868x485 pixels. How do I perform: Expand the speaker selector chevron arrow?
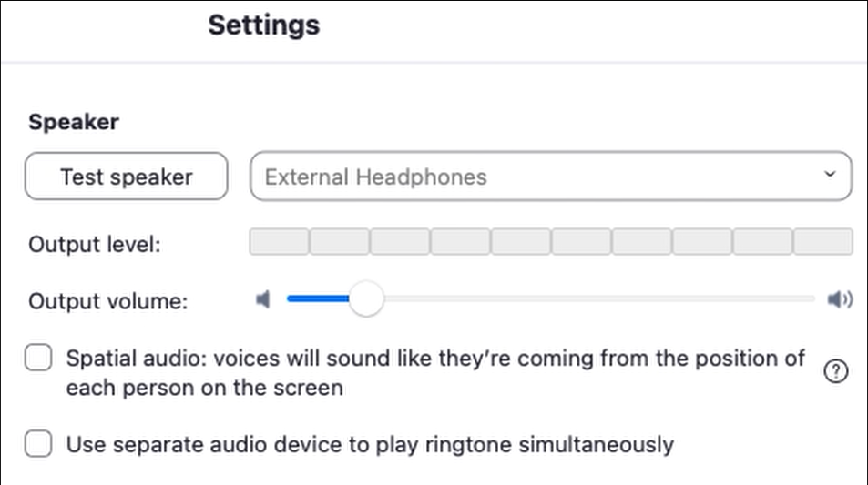click(829, 175)
